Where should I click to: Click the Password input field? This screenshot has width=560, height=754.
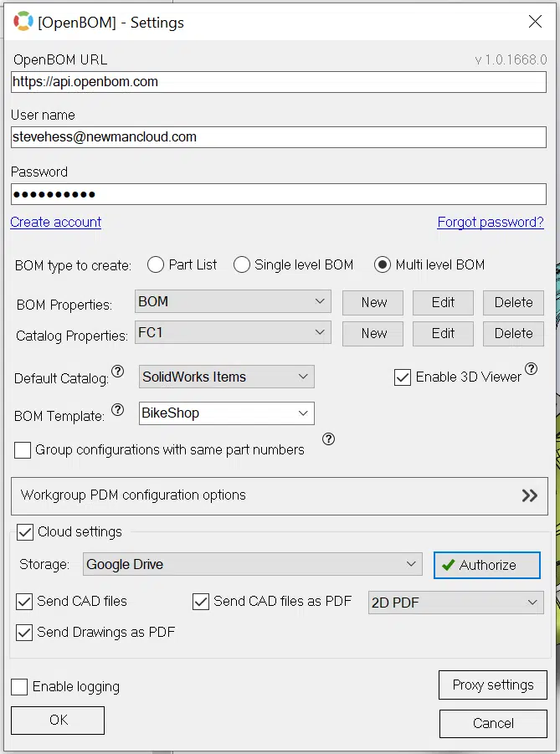point(279,194)
